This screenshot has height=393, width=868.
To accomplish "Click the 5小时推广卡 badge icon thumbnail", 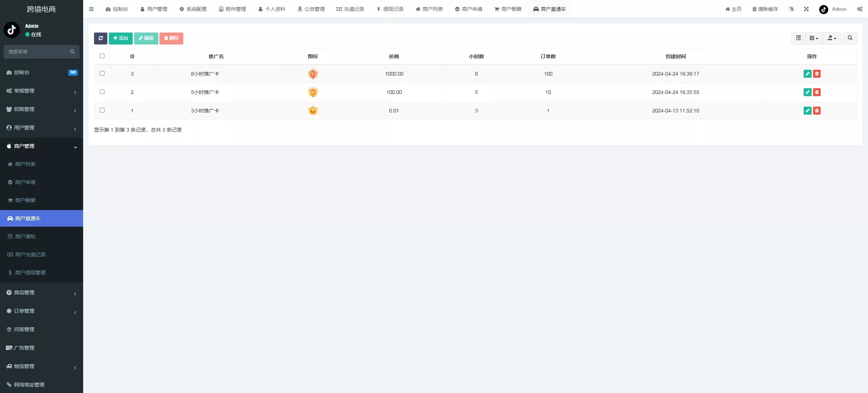I will tap(313, 92).
